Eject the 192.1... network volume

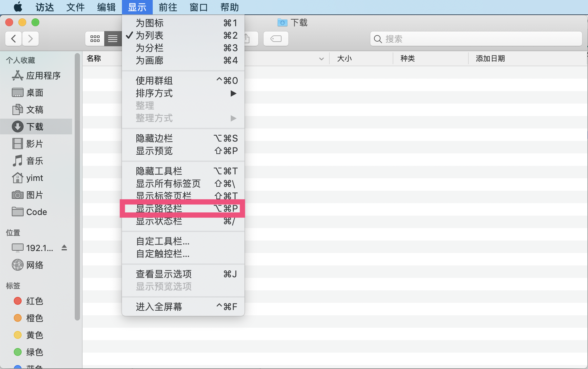click(64, 248)
